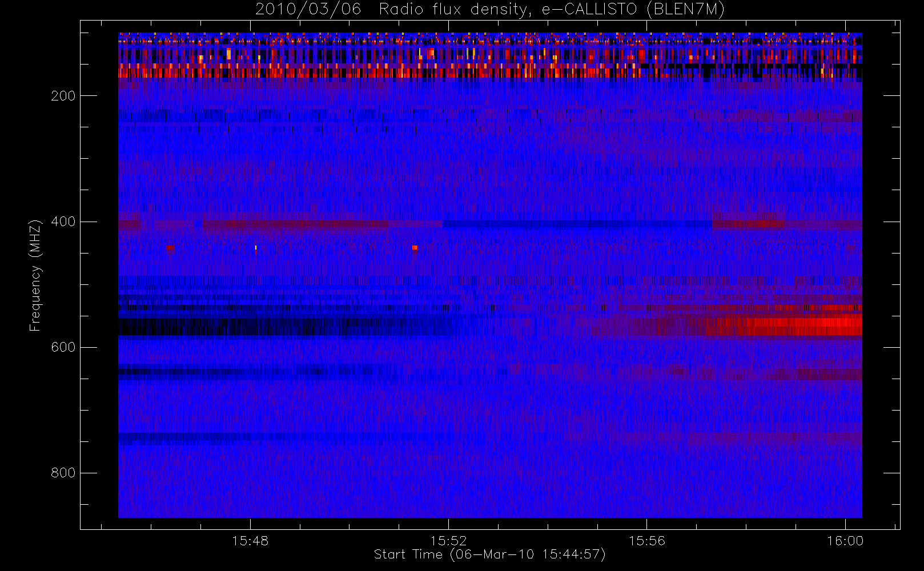Image resolution: width=924 pixels, height=571 pixels.
Task: Click the 'Start Time (06-Mar-10 15:44:57)' axis label
Action: [489, 554]
